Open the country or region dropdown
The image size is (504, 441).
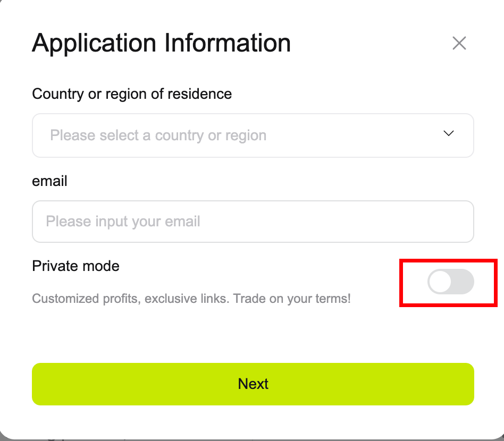tap(253, 135)
